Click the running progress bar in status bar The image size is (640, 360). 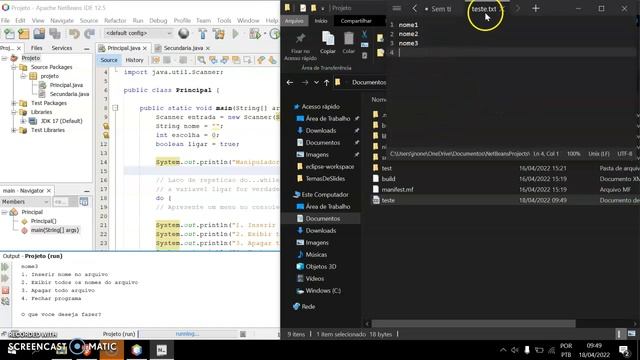(x=187, y=334)
